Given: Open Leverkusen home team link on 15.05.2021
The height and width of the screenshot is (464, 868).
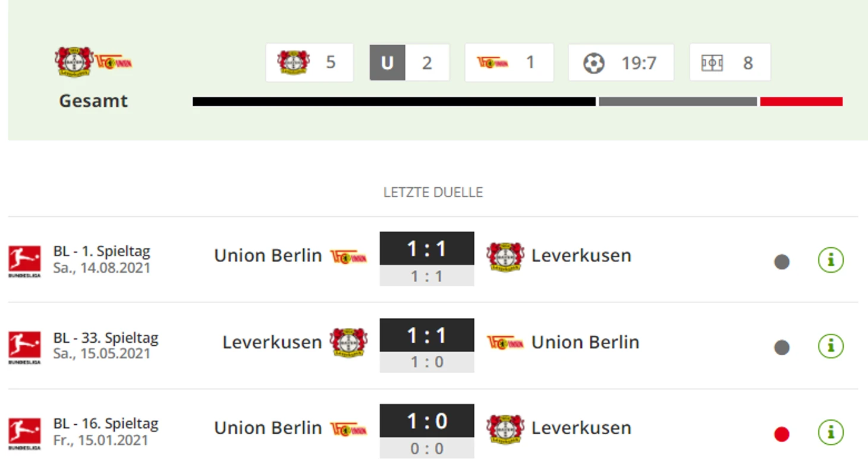Looking at the screenshot, I should point(272,342).
